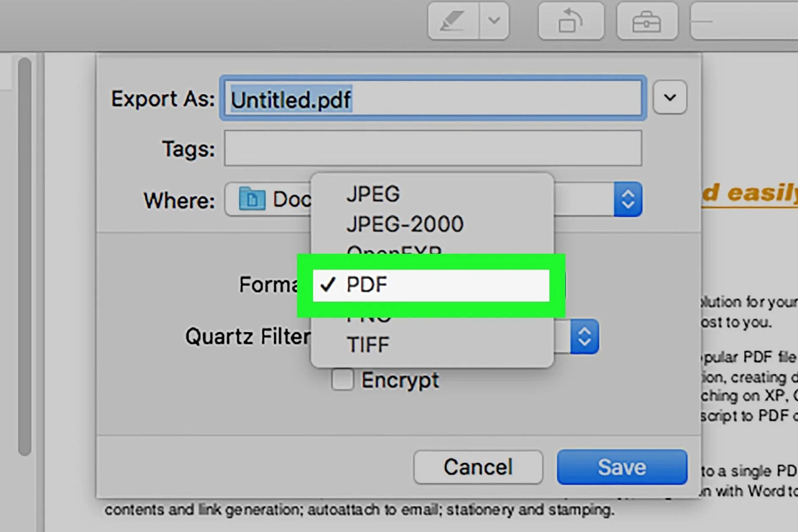798x532 pixels.
Task: Open the Where location popup arrows
Action: 628,199
